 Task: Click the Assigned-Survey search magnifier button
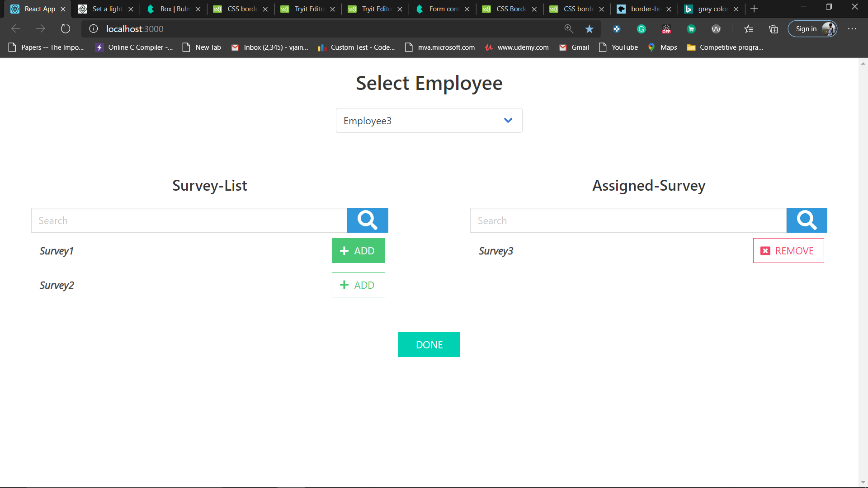tap(807, 221)
